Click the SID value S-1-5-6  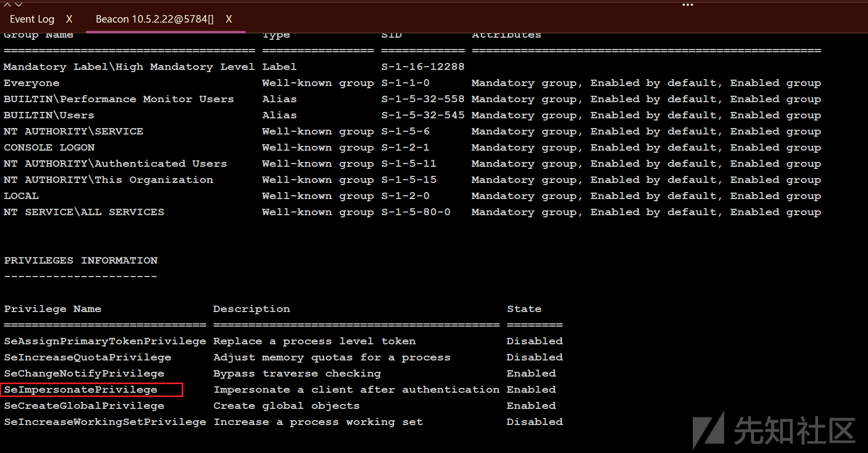point(405,131)
